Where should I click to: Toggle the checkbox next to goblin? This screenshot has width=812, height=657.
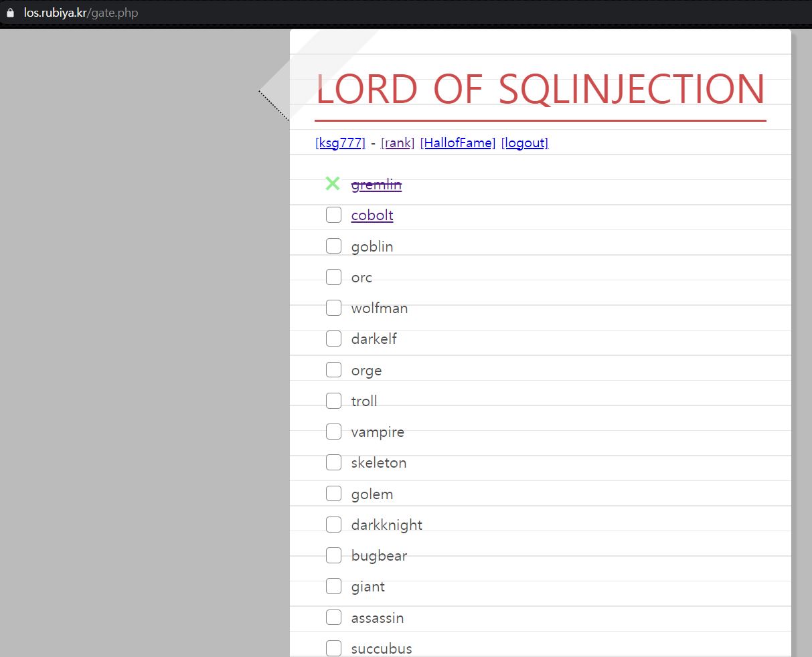click(333, 246)
